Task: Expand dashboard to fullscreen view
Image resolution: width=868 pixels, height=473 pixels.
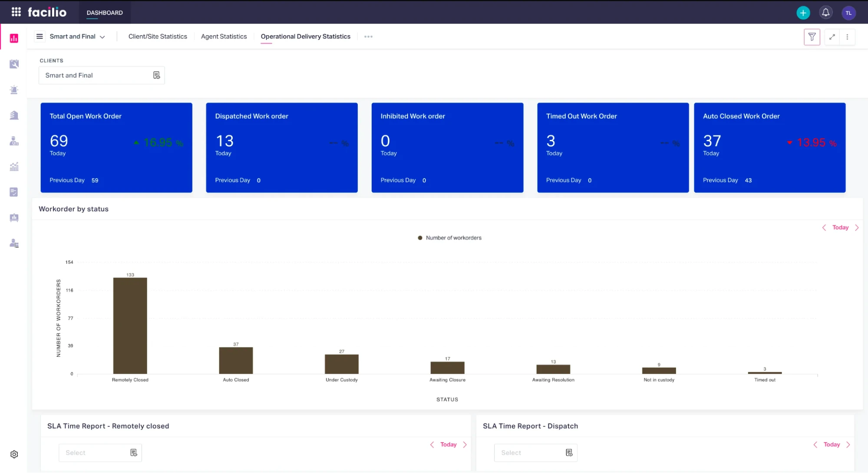Action: [832, 37]
